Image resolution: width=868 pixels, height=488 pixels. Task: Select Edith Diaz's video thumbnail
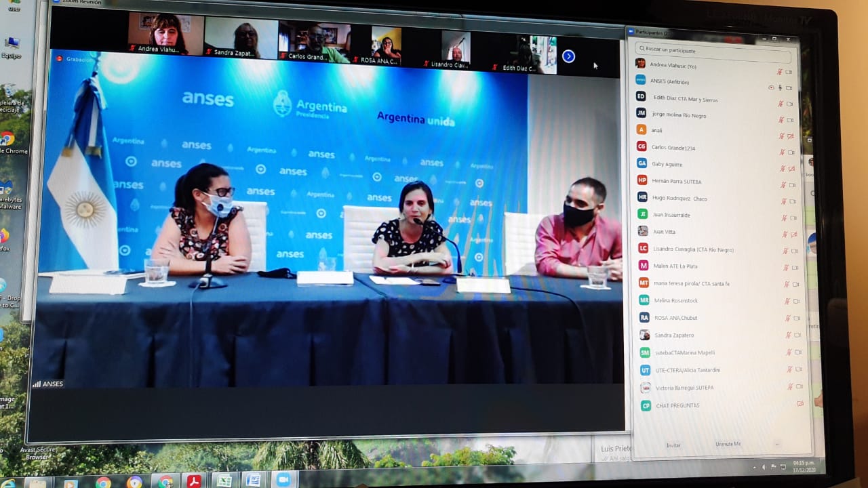tap(524, 54)
